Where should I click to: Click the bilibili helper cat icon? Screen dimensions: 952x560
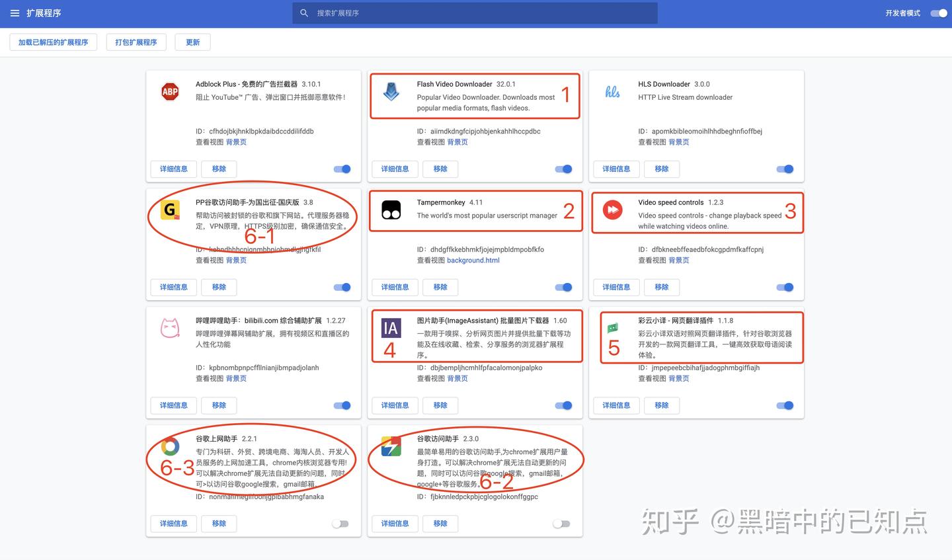click(x=170, y=328)
